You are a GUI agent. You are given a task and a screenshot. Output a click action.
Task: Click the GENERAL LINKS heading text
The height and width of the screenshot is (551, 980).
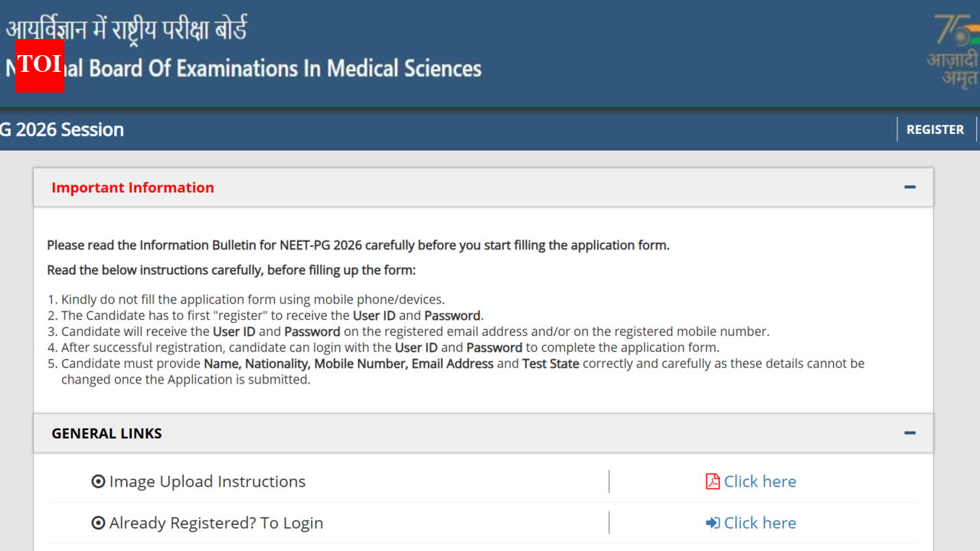click(106, 433)
